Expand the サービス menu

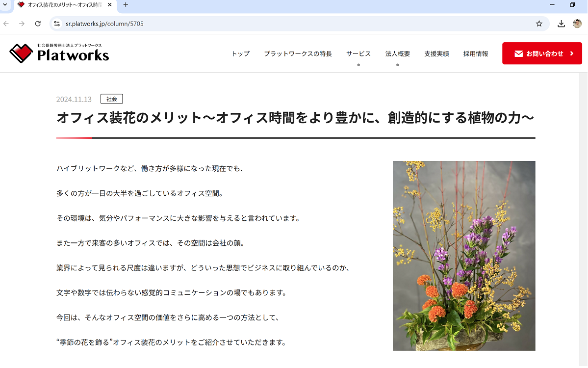point(358,53)
